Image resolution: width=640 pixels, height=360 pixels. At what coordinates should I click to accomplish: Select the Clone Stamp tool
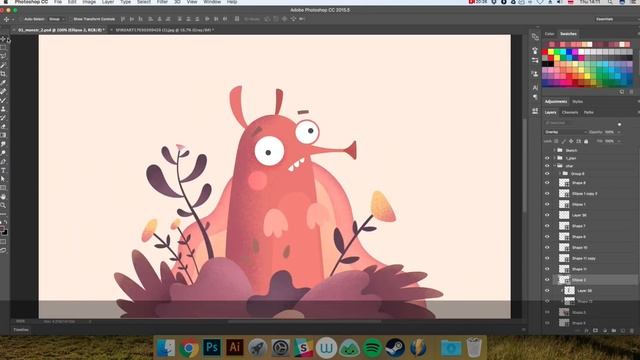(x=3, y=109)
